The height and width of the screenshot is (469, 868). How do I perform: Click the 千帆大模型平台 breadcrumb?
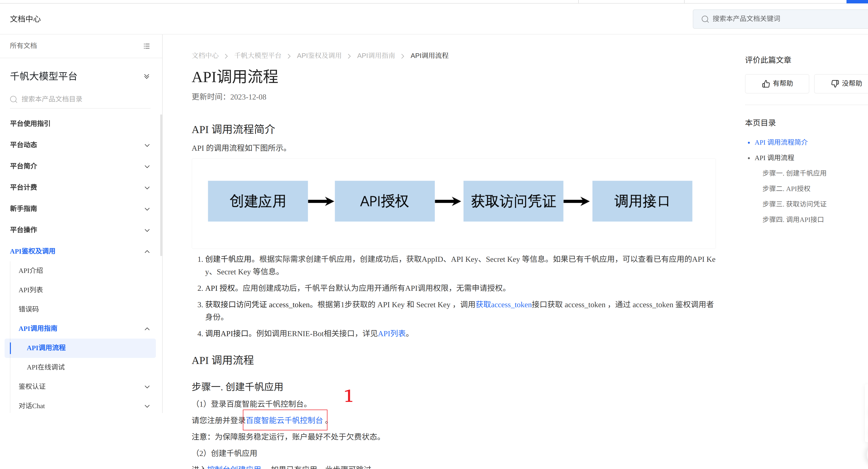(x=258, y=56)
